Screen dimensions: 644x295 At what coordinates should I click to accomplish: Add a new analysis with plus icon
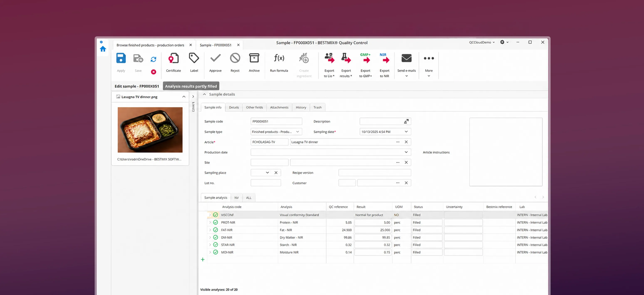[203, 259]
